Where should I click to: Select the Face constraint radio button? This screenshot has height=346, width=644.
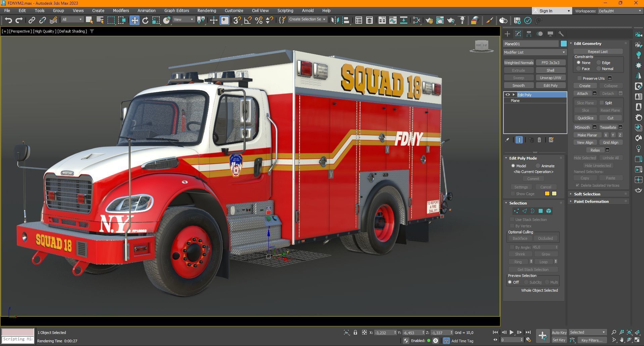click(x=579, y=68)
